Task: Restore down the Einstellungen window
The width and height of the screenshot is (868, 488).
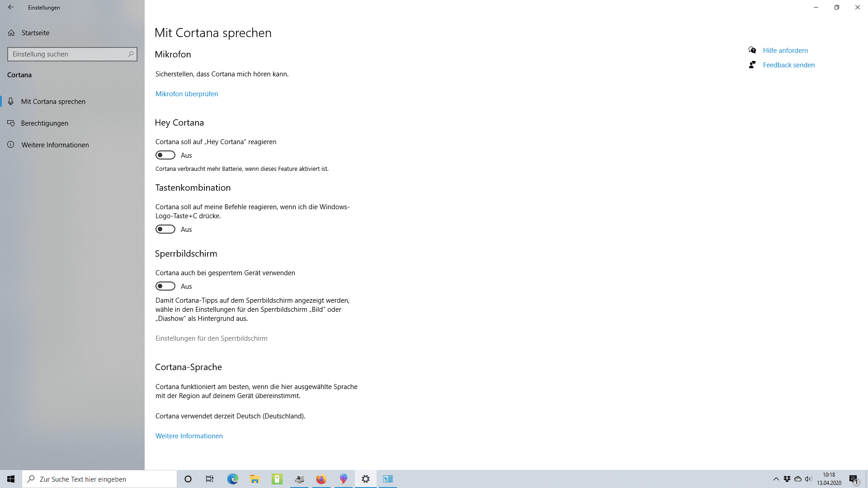Action: click(x=837, y=7)
